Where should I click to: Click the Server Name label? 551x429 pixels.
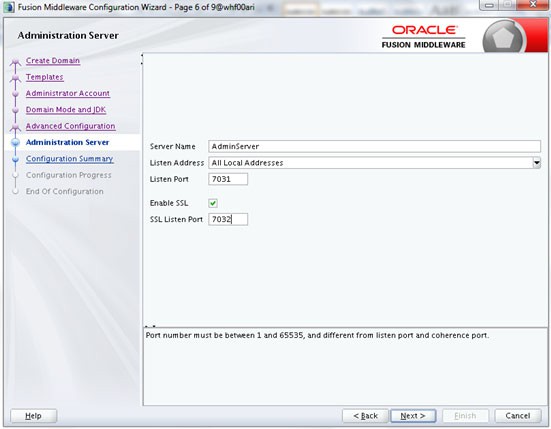(x=173, y=147)
